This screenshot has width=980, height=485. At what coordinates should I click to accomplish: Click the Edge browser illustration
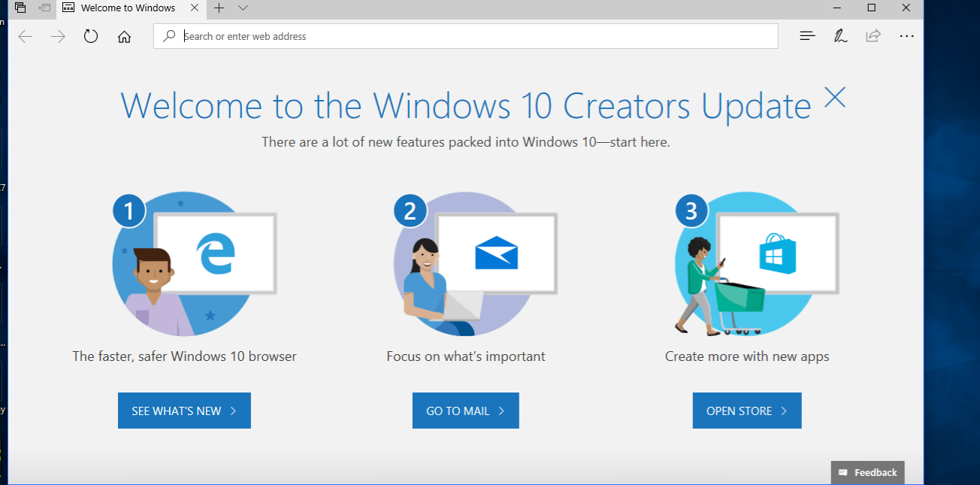[x=194, y=263]
